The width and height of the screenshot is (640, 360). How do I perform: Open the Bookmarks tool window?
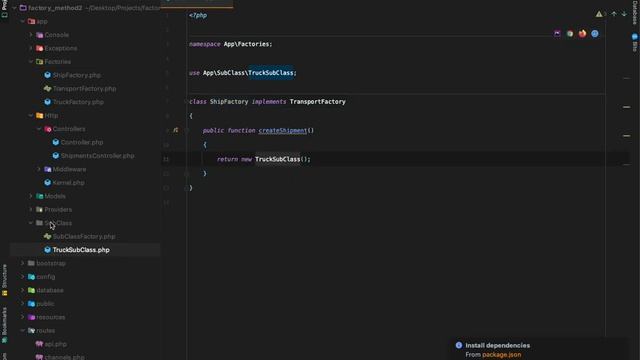(x=4, y=325)
